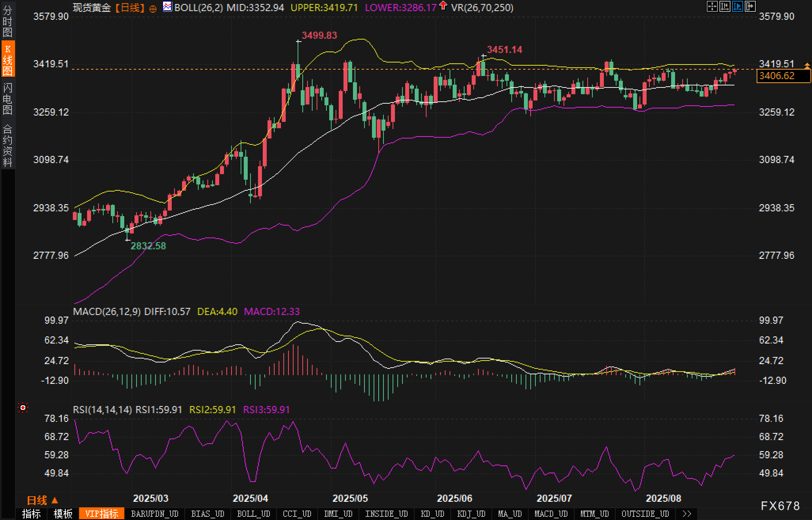Click the red up arrow before VR
Screen dimensions: 812x520
[x=443, y=6]
